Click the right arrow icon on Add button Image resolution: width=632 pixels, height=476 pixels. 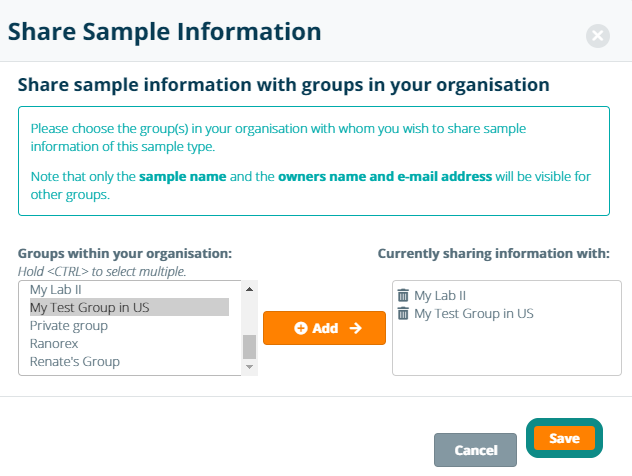(354, 328)
